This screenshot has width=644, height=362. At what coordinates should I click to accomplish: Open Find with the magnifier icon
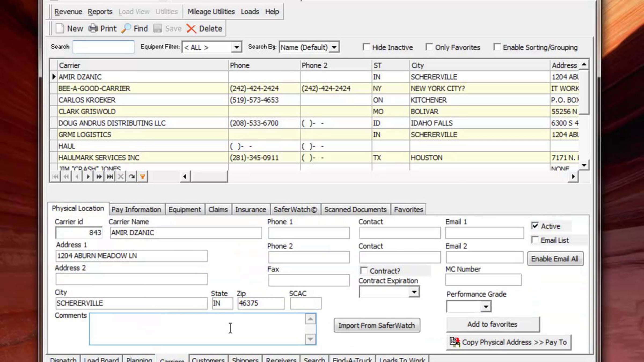(126, 28)
